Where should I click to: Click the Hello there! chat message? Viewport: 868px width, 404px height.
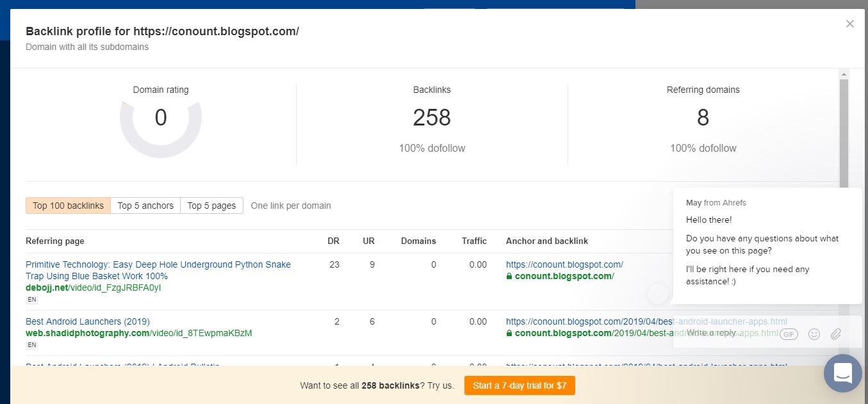pyautogui.click(x=708, y=220)
